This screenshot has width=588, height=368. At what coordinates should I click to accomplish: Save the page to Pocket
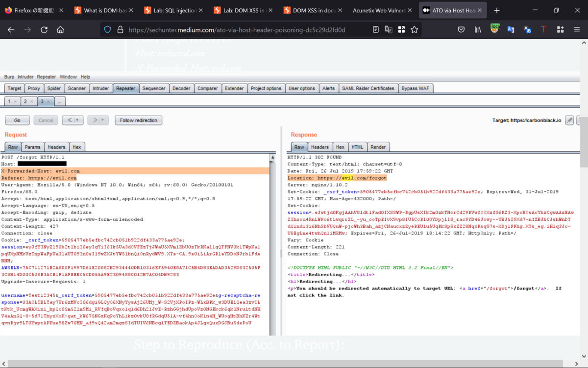click(x=461, y=30)
